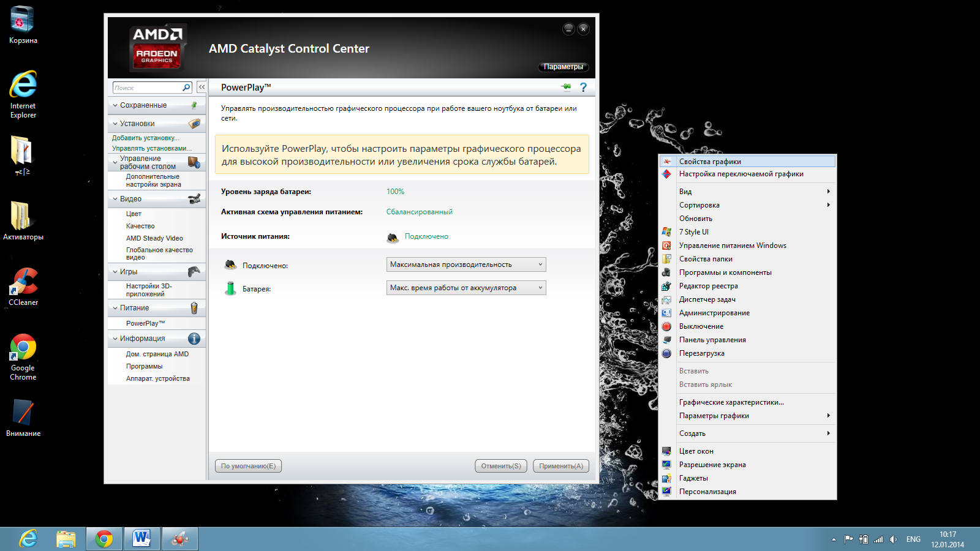Collapse the Видео section
Image resolution: width=980 pixels, height=551 pixels.
pyautogui.click(x=115, y=199)
